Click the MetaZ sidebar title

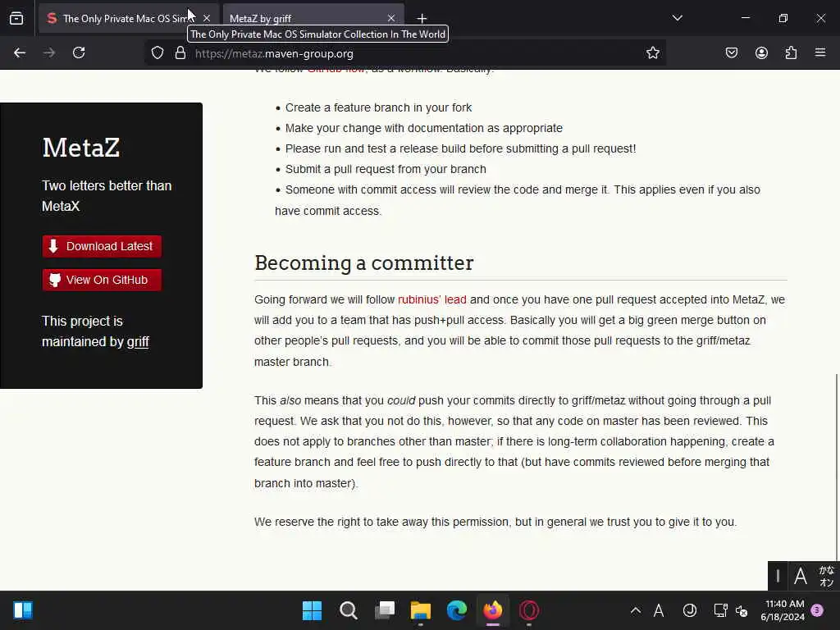(81, 148)
